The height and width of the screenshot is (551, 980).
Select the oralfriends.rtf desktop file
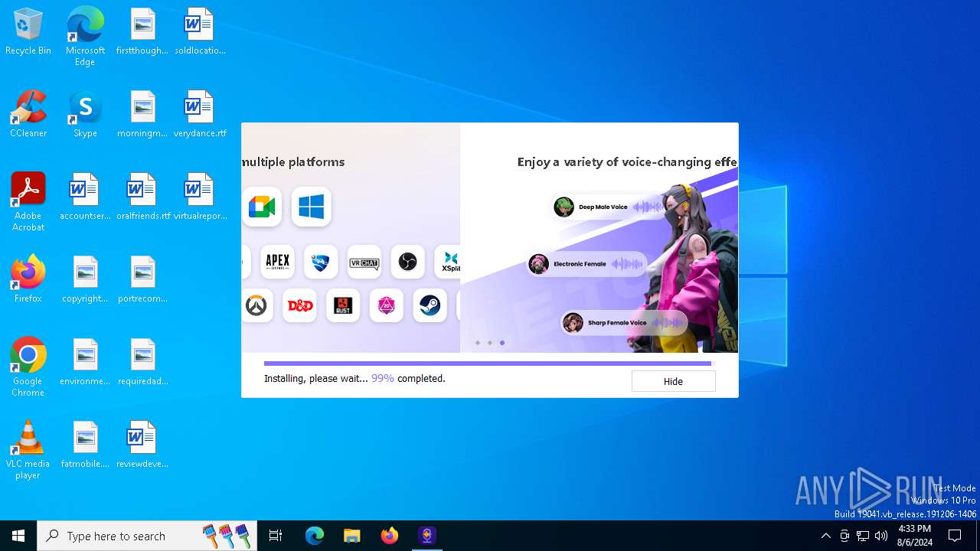pyautogui.click(x=142, y=197)
